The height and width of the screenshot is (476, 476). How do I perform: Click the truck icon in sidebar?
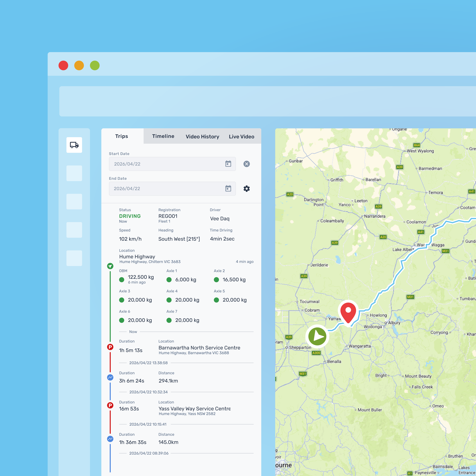74,145
